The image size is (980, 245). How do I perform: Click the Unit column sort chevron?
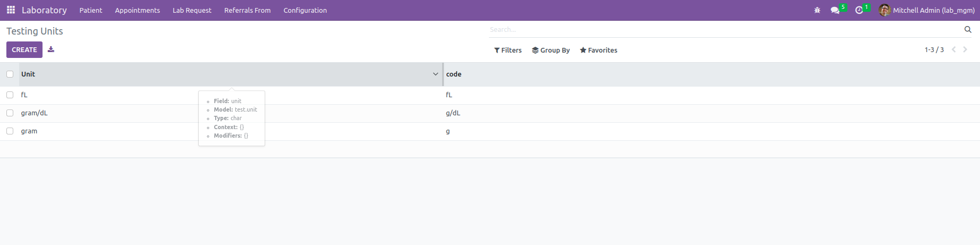point(435,74)
